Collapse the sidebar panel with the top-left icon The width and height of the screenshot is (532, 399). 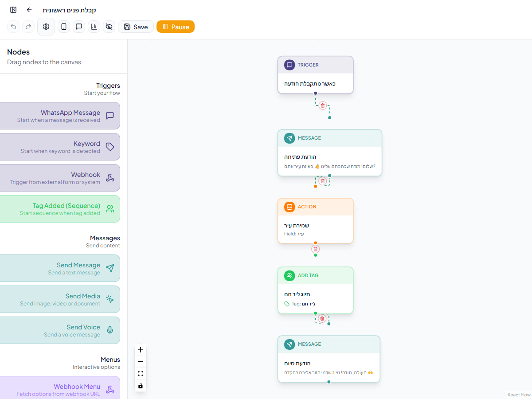(13, 10)
